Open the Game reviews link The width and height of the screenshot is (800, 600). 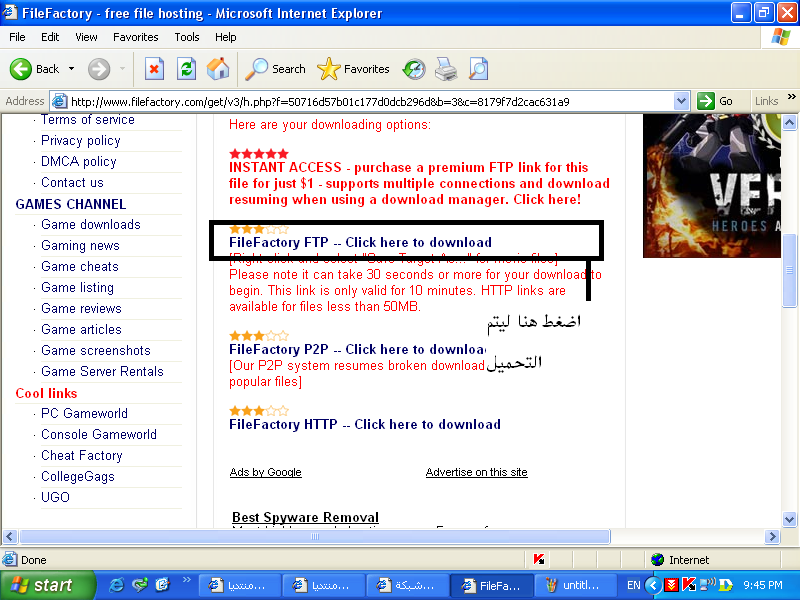[x=81, y=308]
